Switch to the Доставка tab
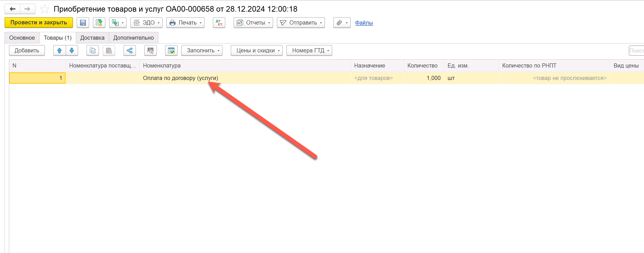This screenshot has height=253, width=644. click(x=92, y=38)
